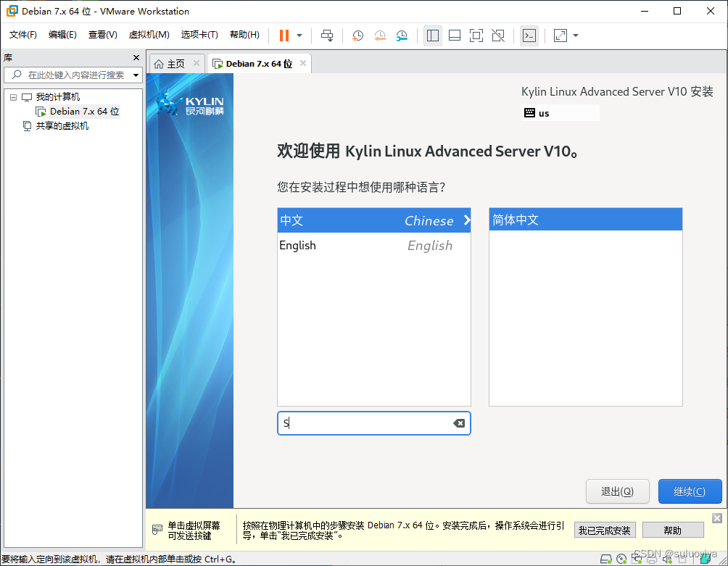Click the CD/DVD device icon in status bar
Image resolution: width=728 pixels, height=566 pixels.
coord(621,559)
